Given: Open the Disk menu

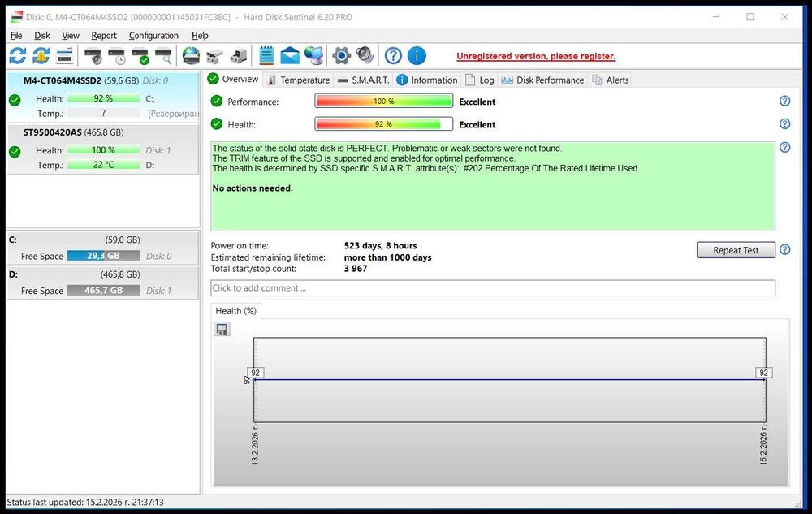Looking at the screenshot, I should 42,35.
